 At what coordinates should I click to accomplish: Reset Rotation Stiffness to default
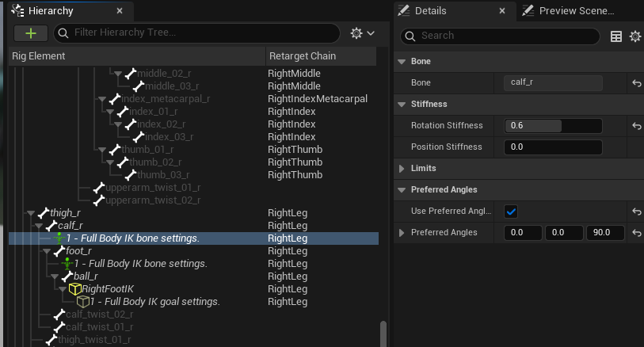(x=637, y=126)
